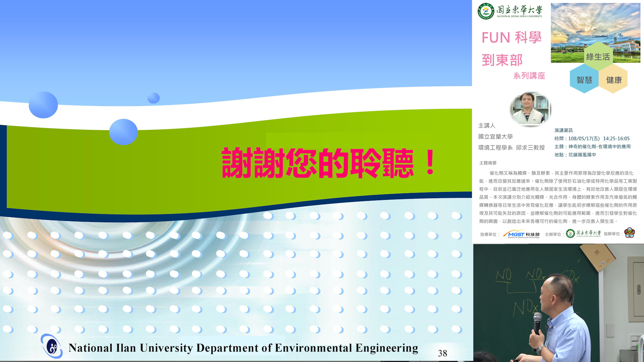The height and width of the screenshot is (362, 644).
Task: Click the MOST 科技部 sponsor logo
Action: pos(521,234)
